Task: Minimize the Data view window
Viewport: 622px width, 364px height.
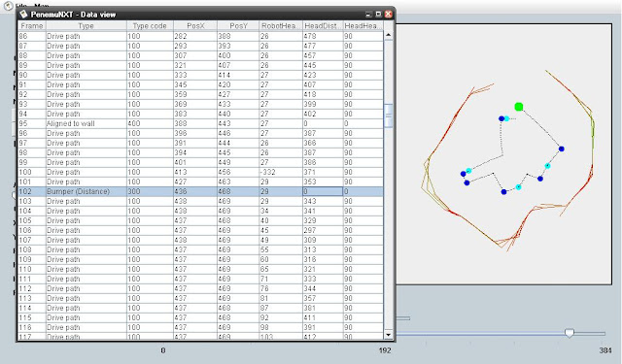Action: 368,15
